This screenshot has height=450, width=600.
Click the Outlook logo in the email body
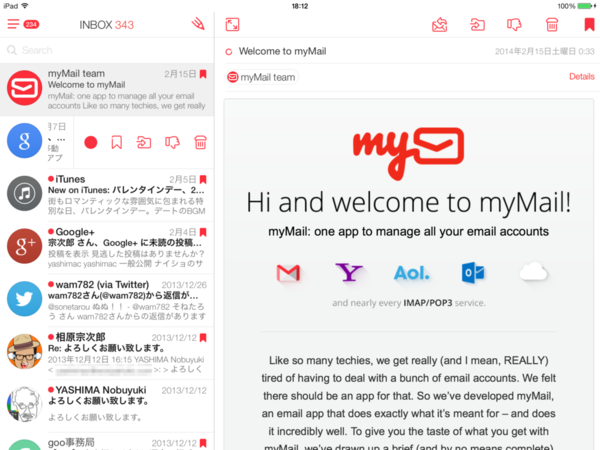click(473, 273)
